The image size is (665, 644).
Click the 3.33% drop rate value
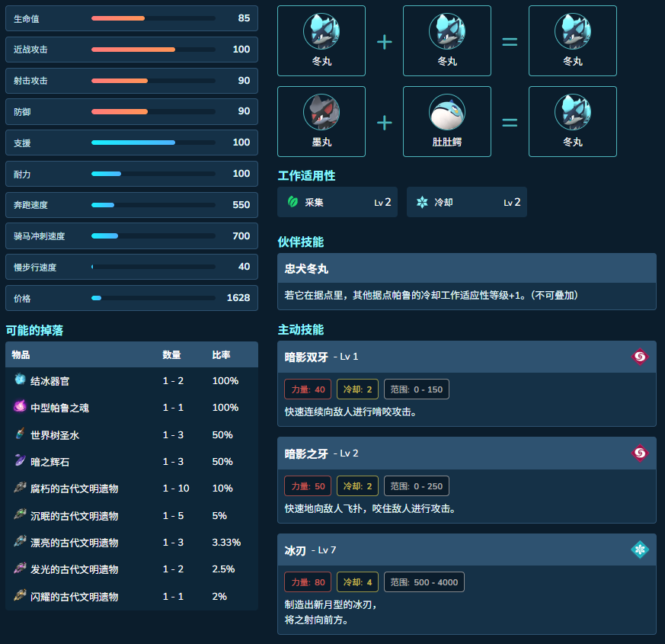(226, 542)
